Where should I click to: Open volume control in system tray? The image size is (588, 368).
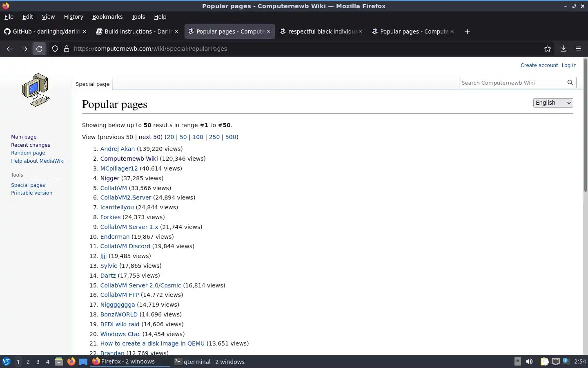[x=529, y=361]
